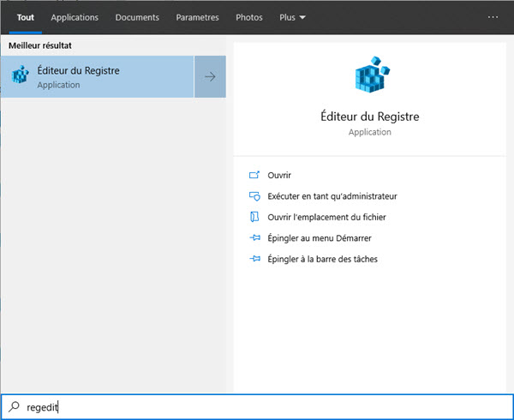The width and height of the screenshot is (514, 420).
Task: Select Ouvrir l'emplacement du fichier
Action: click(x=326, y=218)
